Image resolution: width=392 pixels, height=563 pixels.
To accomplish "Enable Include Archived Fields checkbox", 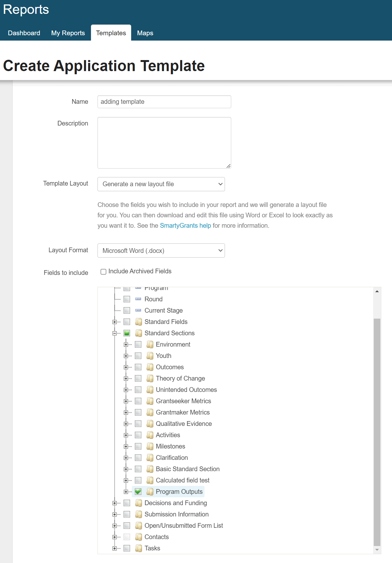I will [x=104, y=272].
